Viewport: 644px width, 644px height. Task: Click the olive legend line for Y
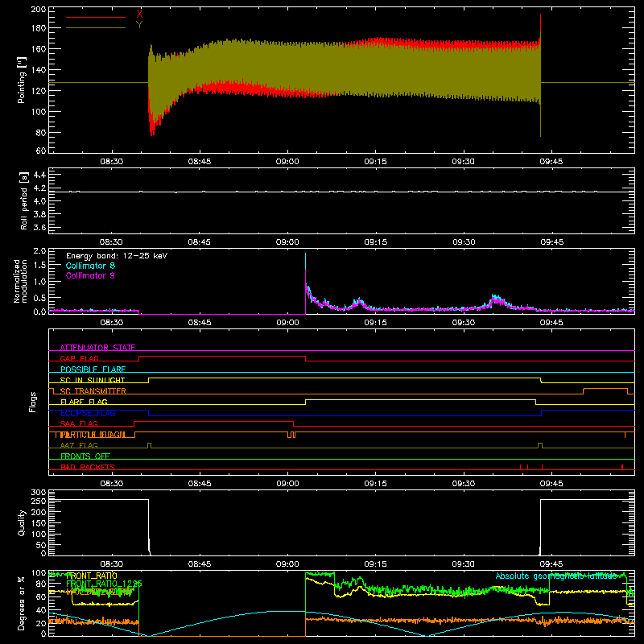[x=96, y=28]
